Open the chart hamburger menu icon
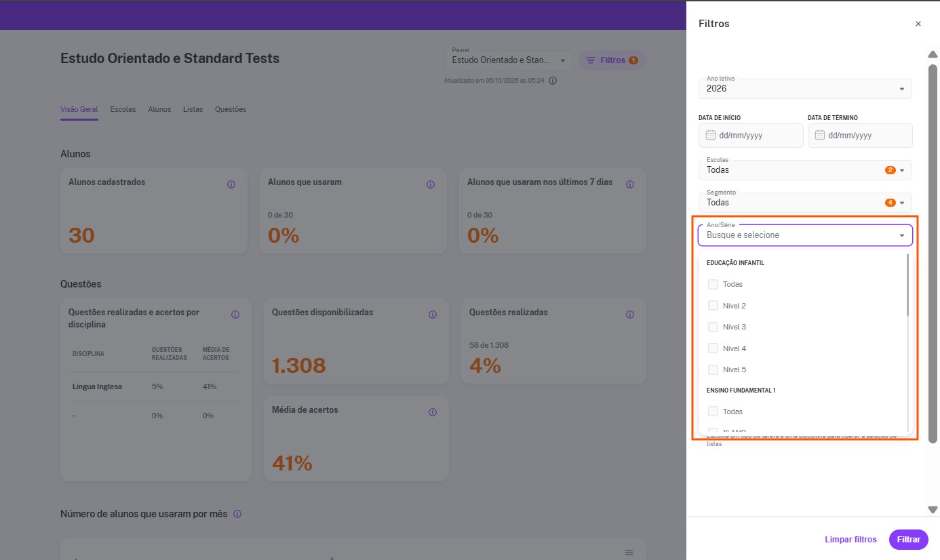The height and width of the screenshot is (560, 940). 629,552
